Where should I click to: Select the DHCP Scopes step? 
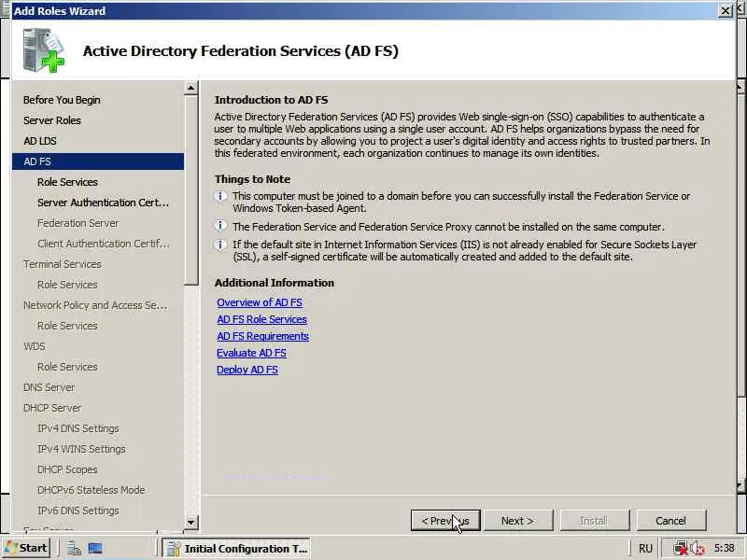pos(67,469)
